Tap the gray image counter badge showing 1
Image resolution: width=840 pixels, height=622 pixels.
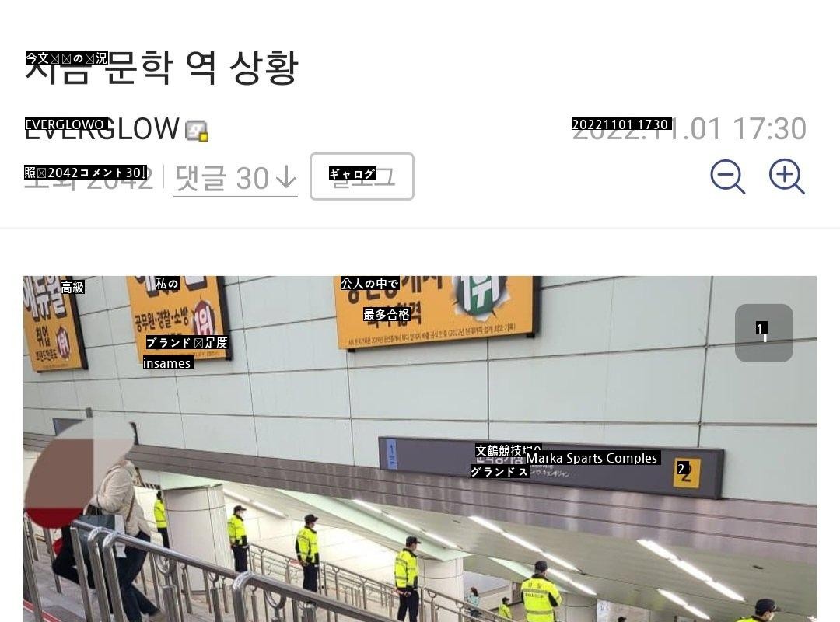click(764, 333)
